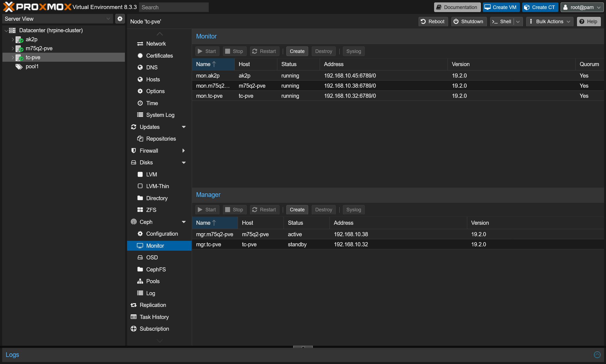Open System Log list icon
Screen dimensions: 606x364
[140, 115]
